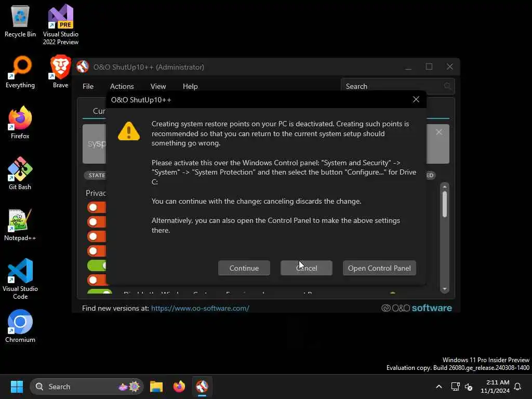Open Firefox desktop shortcut

tap(20, 123)
